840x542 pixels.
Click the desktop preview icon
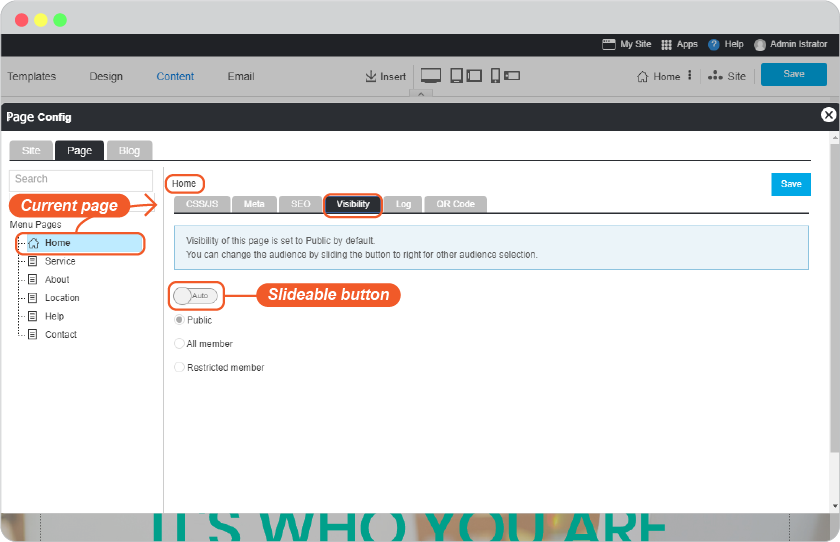click(x=431, y=76)
